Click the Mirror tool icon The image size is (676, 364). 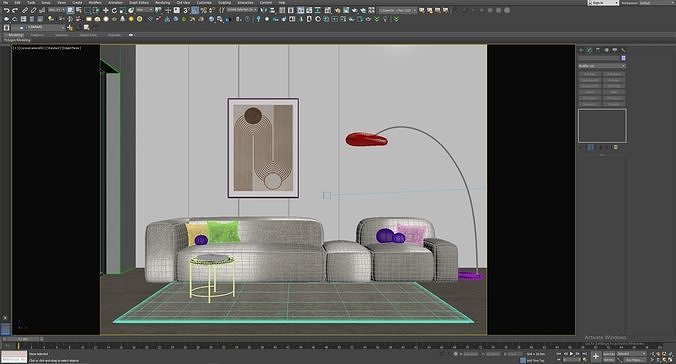263,10
